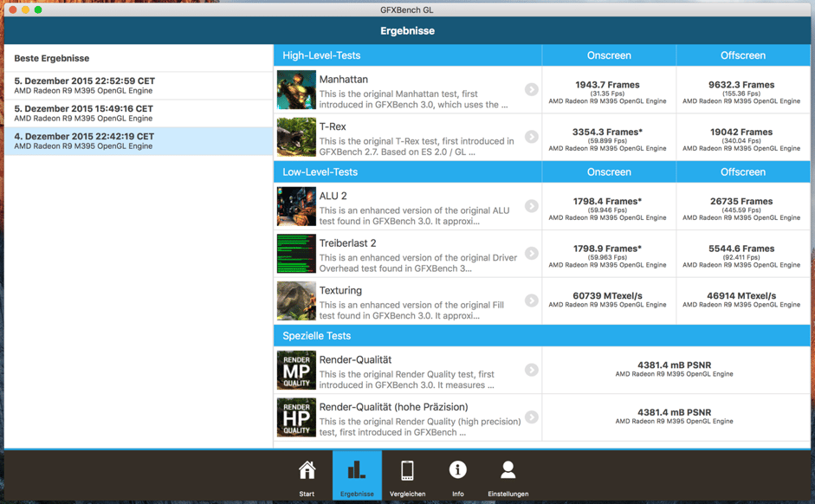Expand Texturing details via arrow button
The width and height of the screenshot is (815, 504).
pos(531,300)
